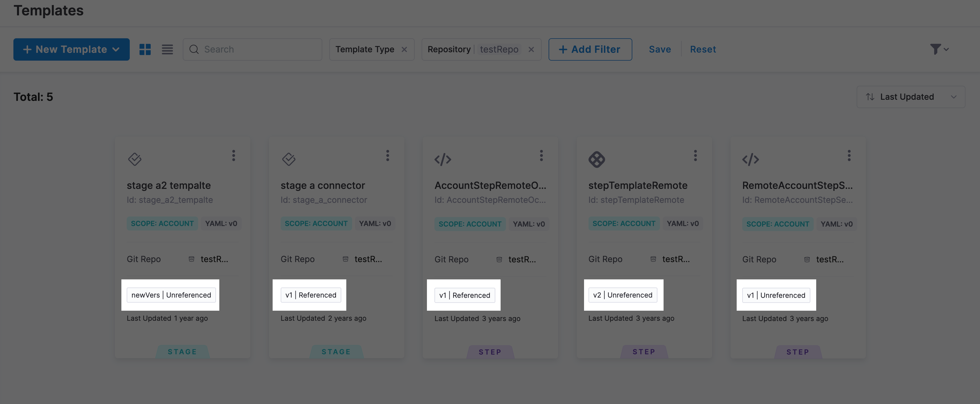
Task: Open options menu for stage a connector
Action: pos(388,155)
